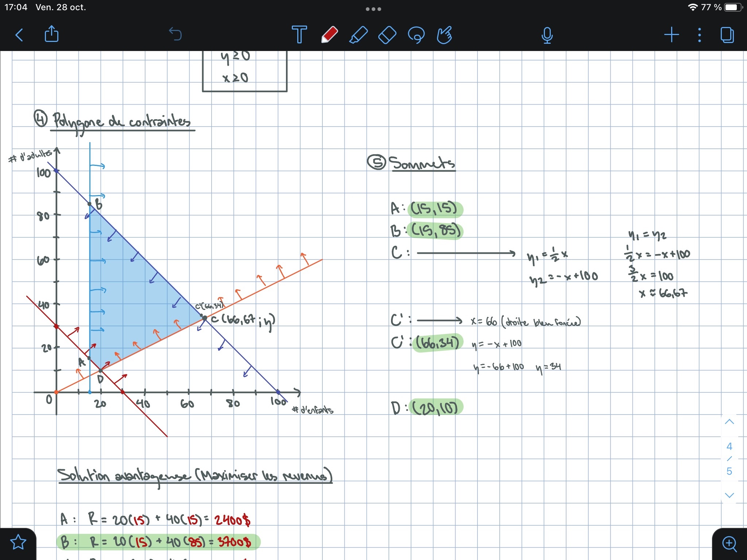The image size is (747, 560).
Task: Go to next page with down chevron
Action: pos(729,495)
